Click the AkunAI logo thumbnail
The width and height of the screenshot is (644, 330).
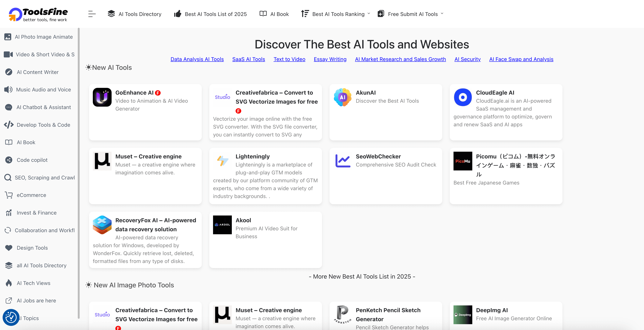pos(342,97)
